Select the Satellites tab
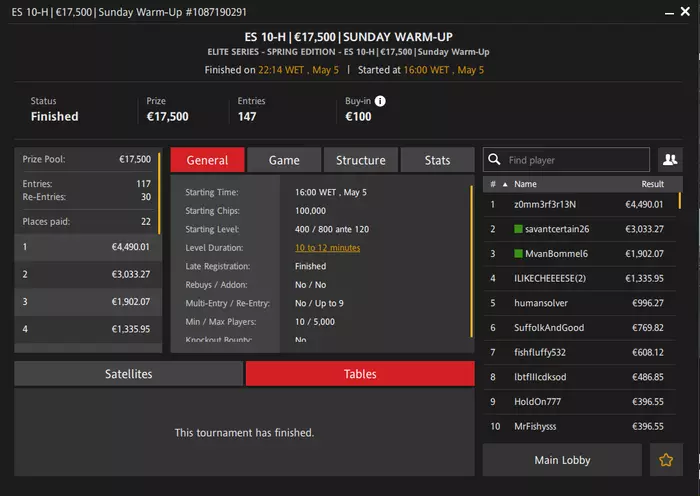The width and height of the screenshot is (700, 496). (x=129, y=374)
